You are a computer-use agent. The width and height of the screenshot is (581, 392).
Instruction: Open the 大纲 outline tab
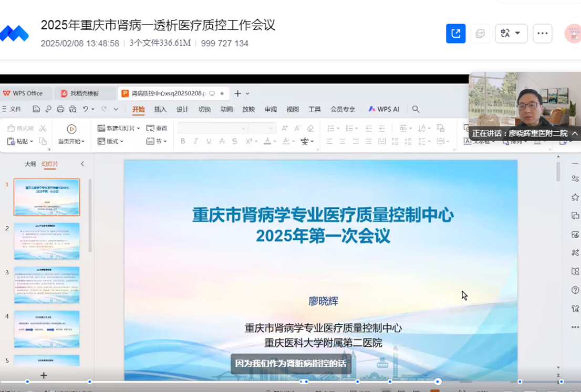pos(30,164)
